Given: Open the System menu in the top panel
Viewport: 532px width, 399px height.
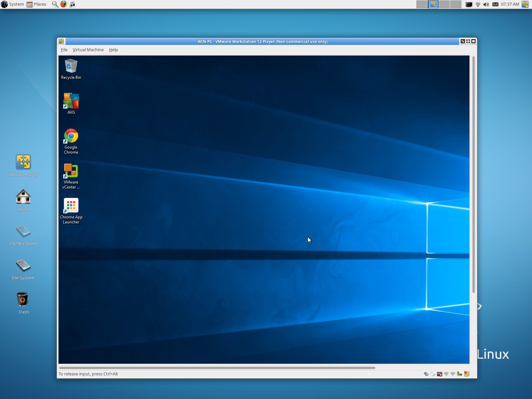Looking at the screenshot, I should (13, 4).
